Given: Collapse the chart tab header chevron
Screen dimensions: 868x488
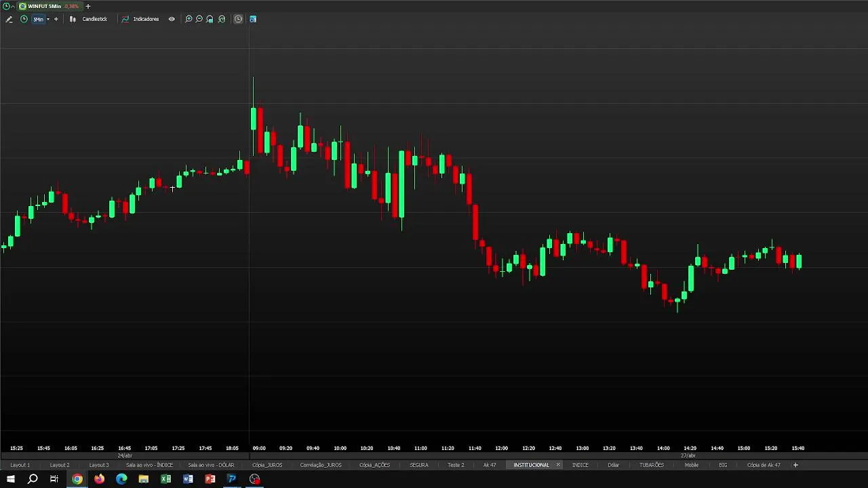Looking at the screenshot, I should (13, 6).
